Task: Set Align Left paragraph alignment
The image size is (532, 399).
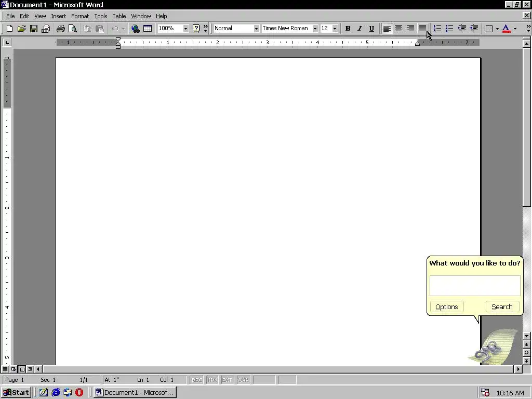Action: (387, 29)
